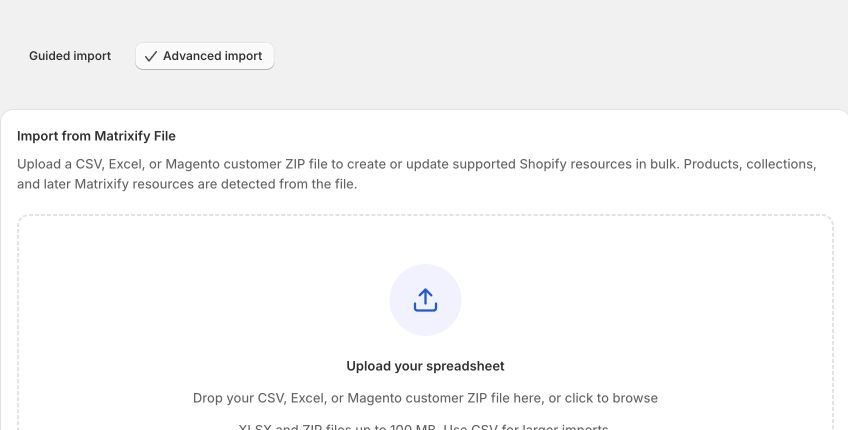
Task: Click the "Upload your spreadsheet" heading
Action: coord(425,366)
